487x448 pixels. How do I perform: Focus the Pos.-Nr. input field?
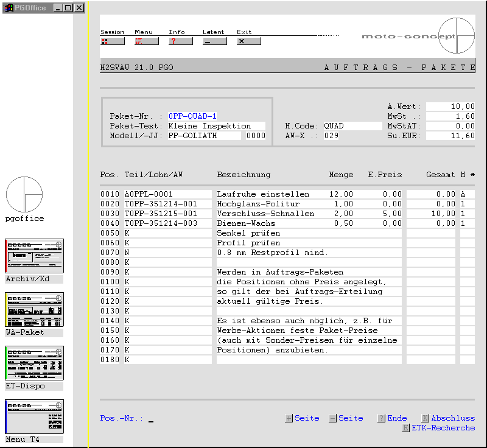pos(152,418)
